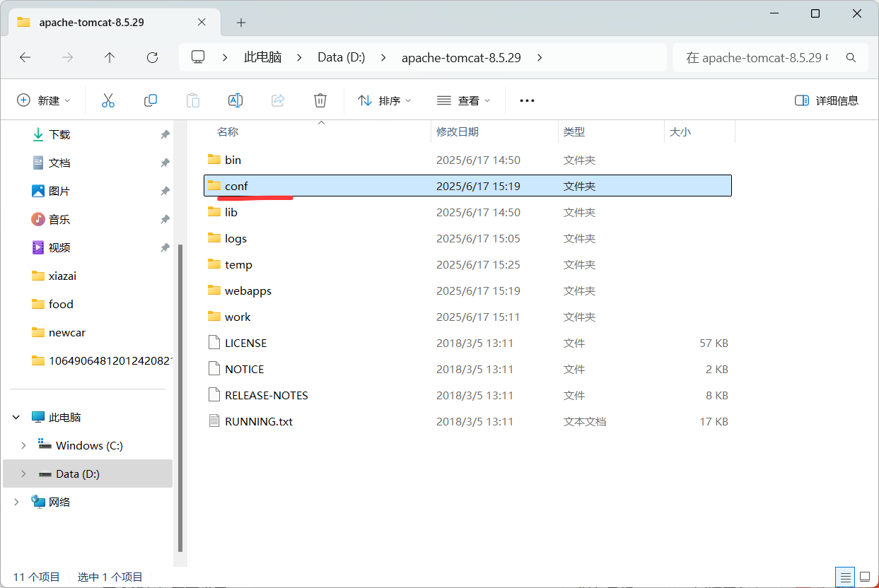Open the three-dot more options menu

(527, 100)
